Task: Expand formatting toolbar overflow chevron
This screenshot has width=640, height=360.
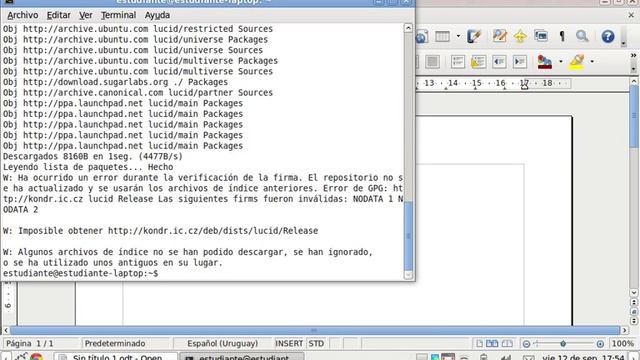Action: coord(633,55)
